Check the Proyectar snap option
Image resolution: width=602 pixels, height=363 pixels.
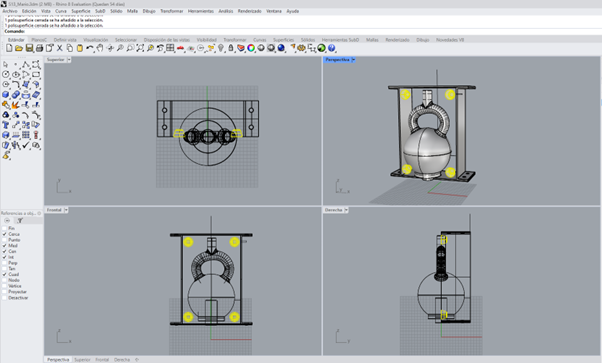click(x=5, y=292)
